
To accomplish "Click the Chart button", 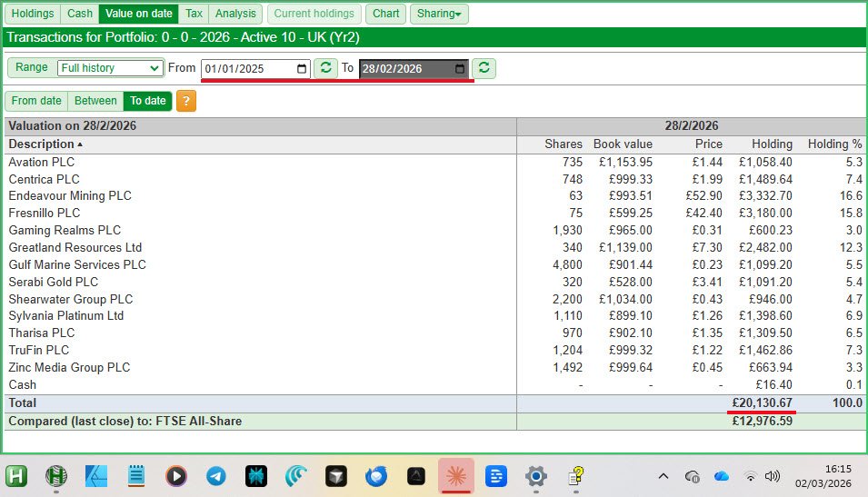I will coord(385,14).
